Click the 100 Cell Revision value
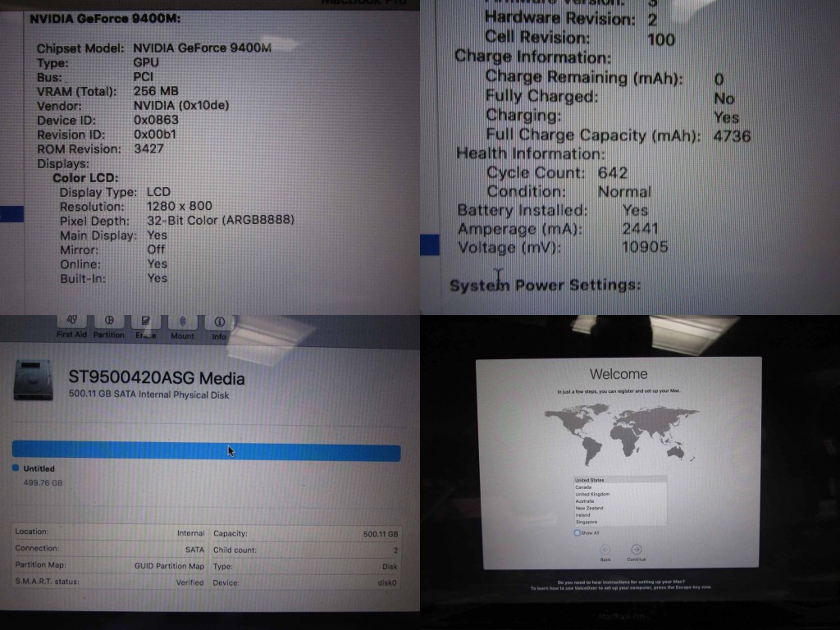 coord(661,39)
